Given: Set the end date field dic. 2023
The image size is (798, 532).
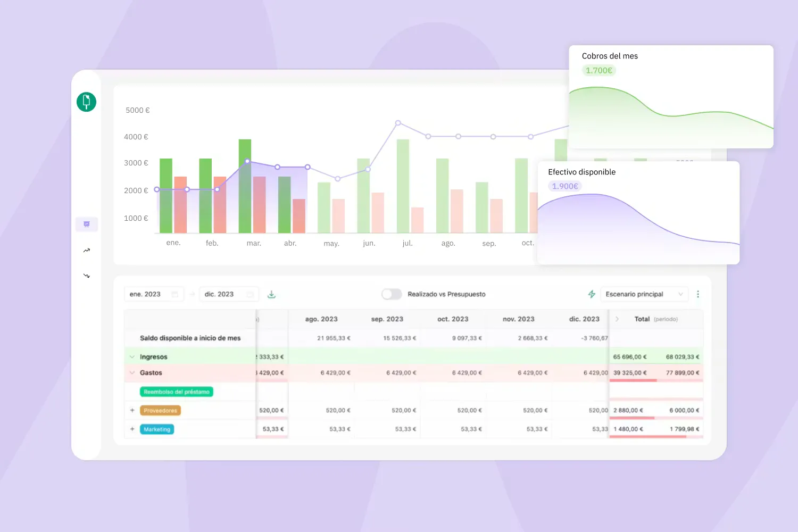Looking at the screenshot, I should click(x=229, y=294).
